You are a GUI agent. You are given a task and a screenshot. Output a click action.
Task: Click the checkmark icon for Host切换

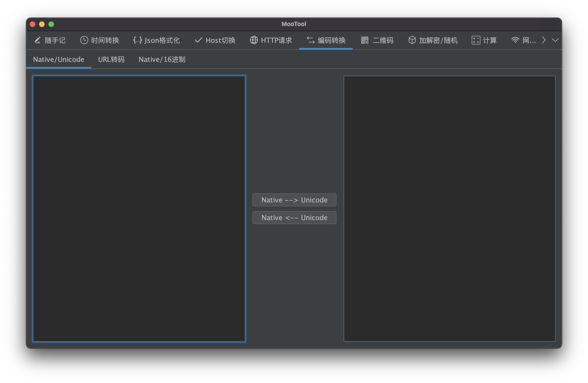pos(198,40)
